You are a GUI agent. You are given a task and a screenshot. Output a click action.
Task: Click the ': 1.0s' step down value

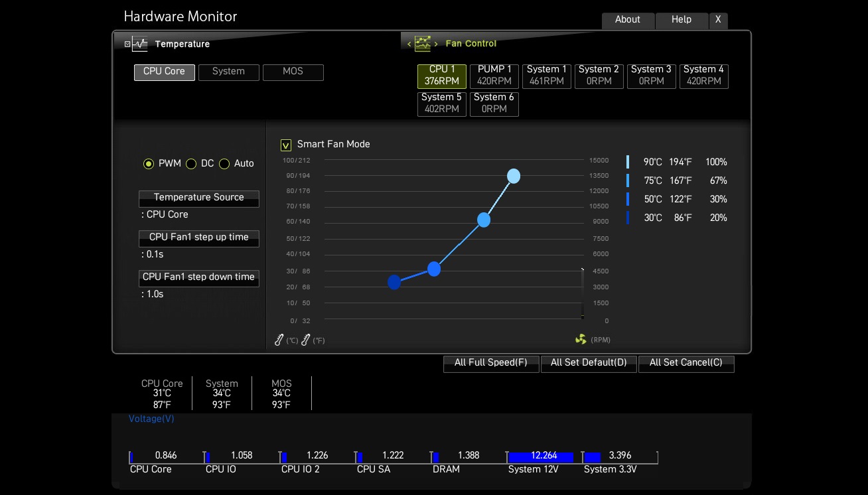152,294
